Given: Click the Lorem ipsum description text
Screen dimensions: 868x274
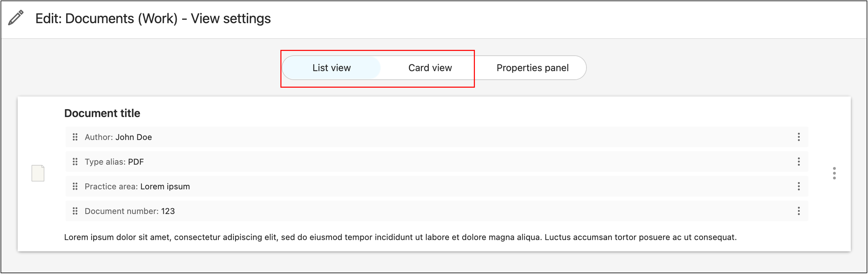Looking at the screenshot, I should tap(400, 237).
